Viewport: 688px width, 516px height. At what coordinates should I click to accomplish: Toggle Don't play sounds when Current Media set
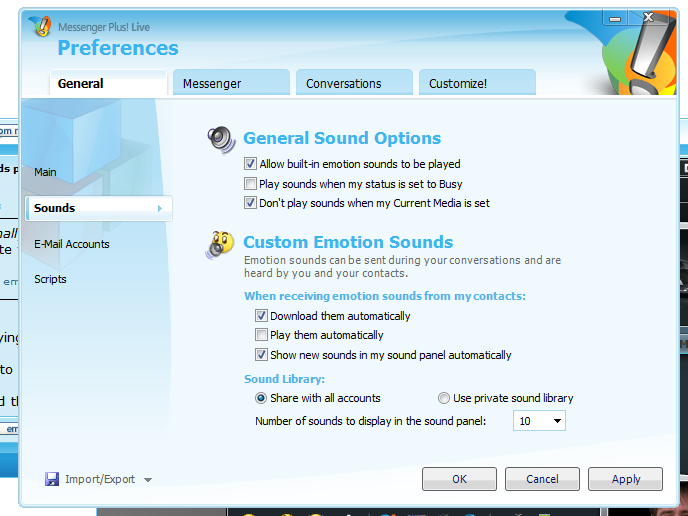[x=250, y=203]
